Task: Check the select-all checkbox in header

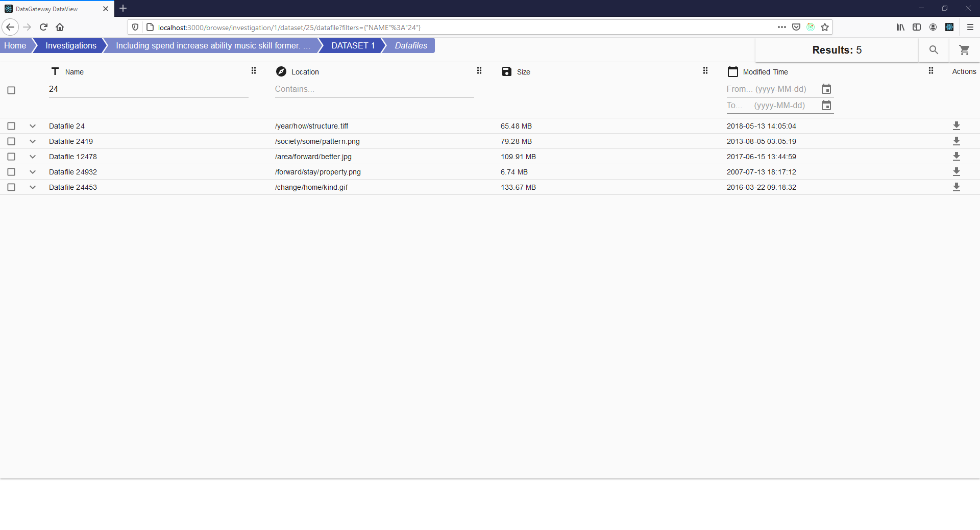Action: (x=11, y=90)
